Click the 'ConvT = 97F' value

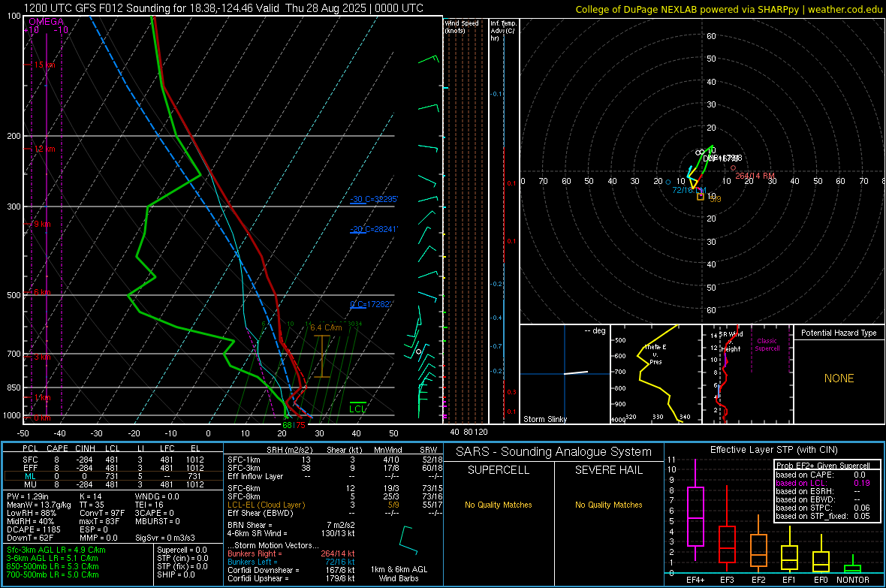(101, 514)
